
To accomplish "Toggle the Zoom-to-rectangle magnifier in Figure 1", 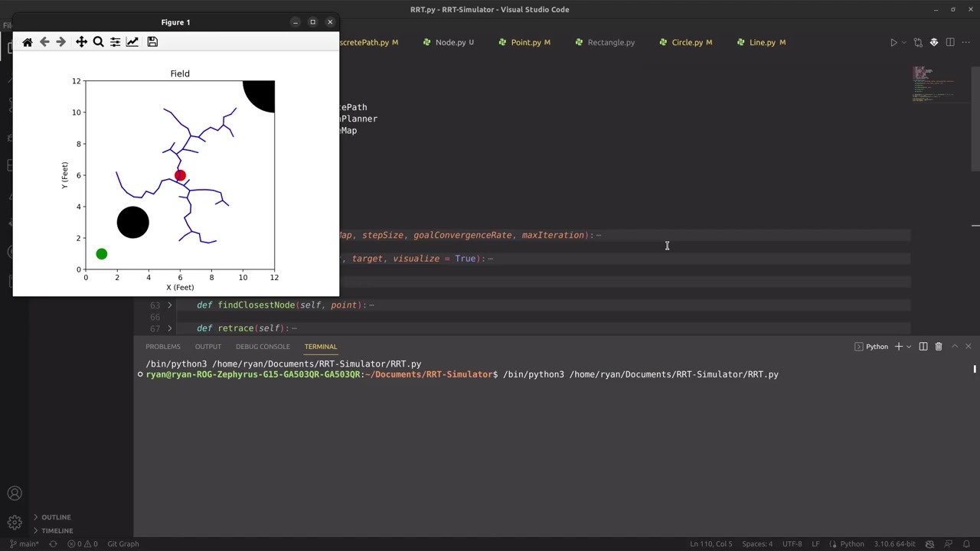I will [98, 42].
